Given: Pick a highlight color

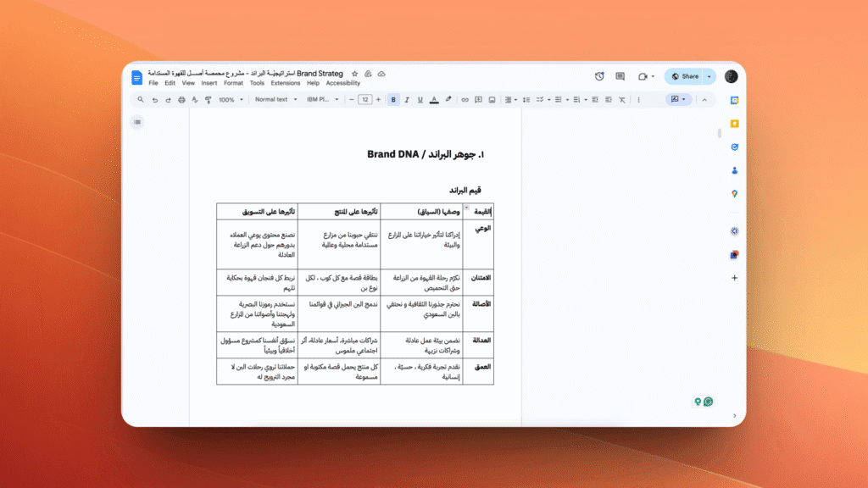Looking at the screenshot, I should pos(448,100).
